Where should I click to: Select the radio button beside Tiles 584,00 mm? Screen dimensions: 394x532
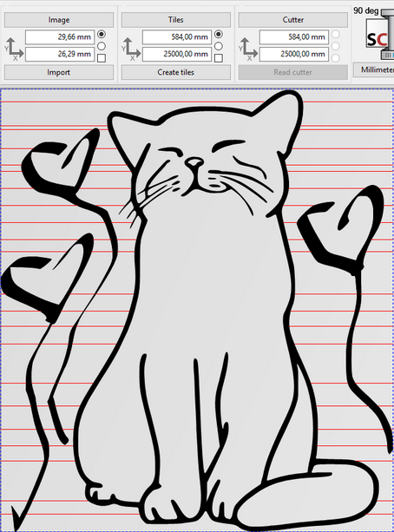coord(219,34)
